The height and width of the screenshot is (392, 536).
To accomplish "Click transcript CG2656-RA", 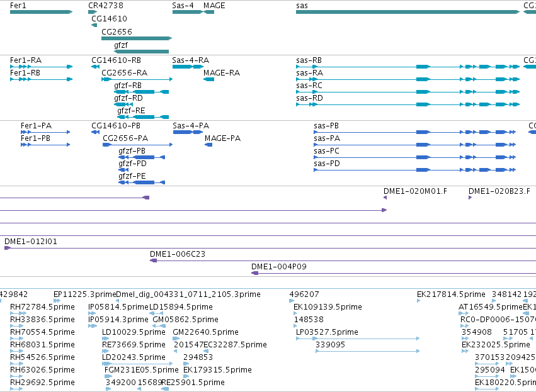I will 137,79.
